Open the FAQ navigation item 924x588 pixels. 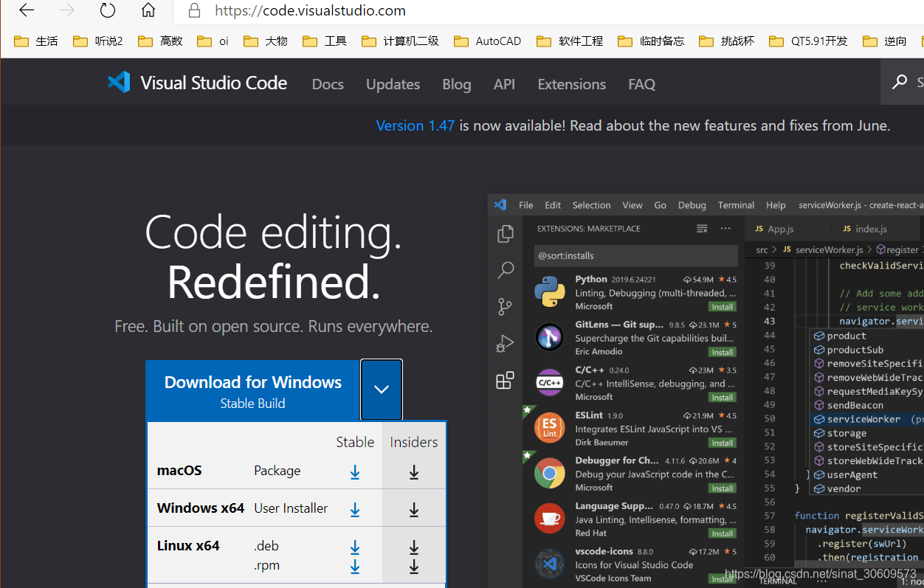click(x=641, y=84)
